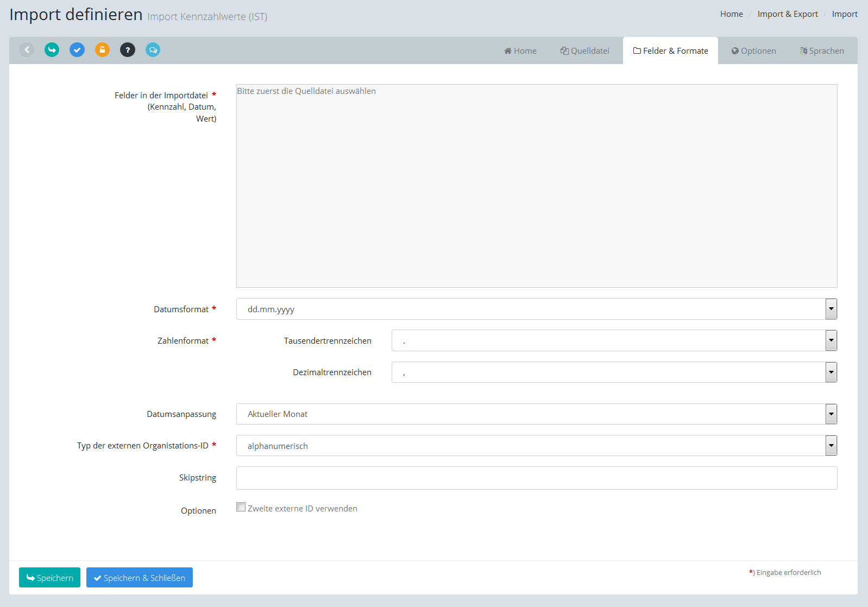The width and height of the screenshot is (868, 607).
Task: Expand the Dezimaltrennzeichen dropdown
Action: tap(614, 372)
